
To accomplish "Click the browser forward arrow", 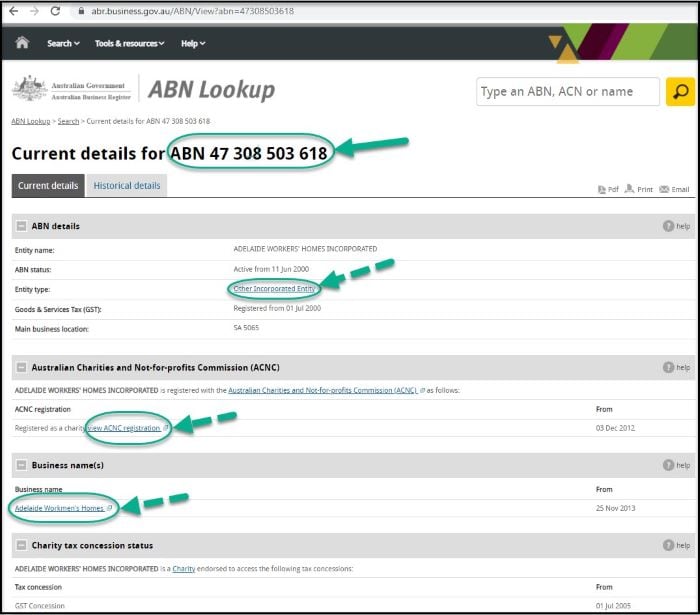I will point(34,11).
